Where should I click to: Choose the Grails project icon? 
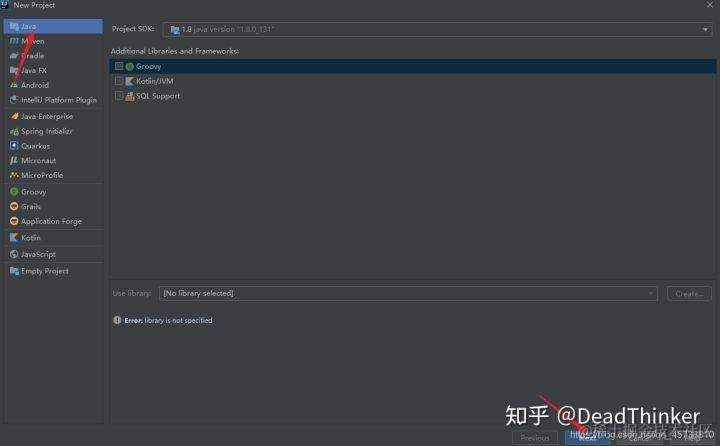(14, 206)
